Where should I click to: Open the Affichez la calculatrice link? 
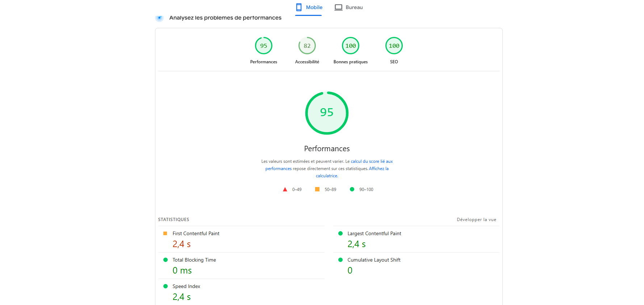(x=379, y=169)
